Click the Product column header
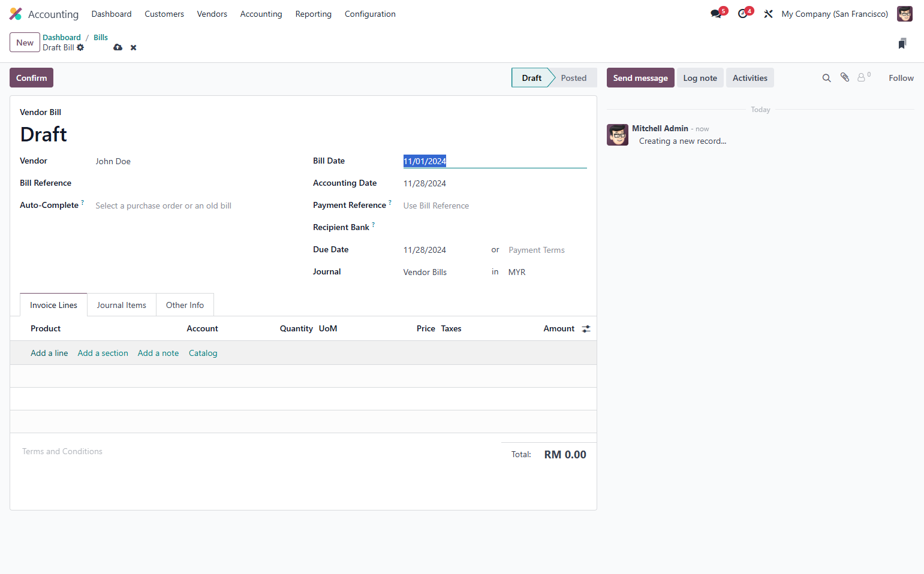This screenshot has height=574, width=924. pos(46,328)
